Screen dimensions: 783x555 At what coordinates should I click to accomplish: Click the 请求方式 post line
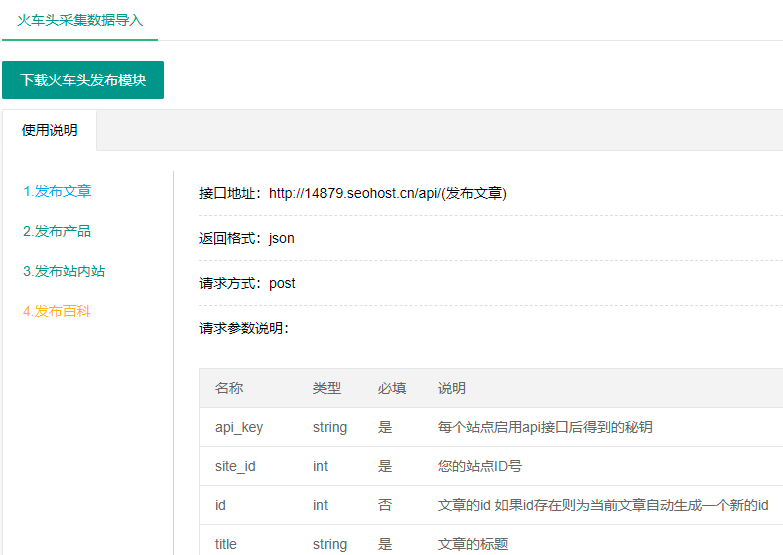click(x=247, y=283)
